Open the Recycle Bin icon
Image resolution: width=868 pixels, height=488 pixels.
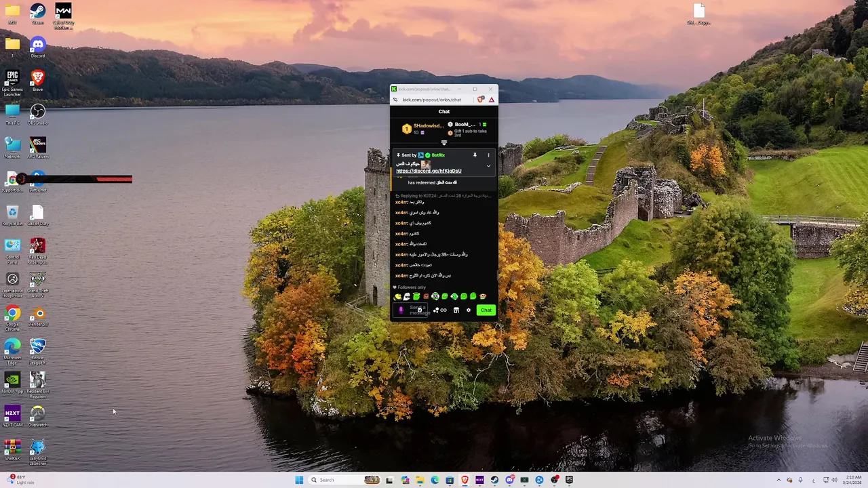[x=12, y=215]
